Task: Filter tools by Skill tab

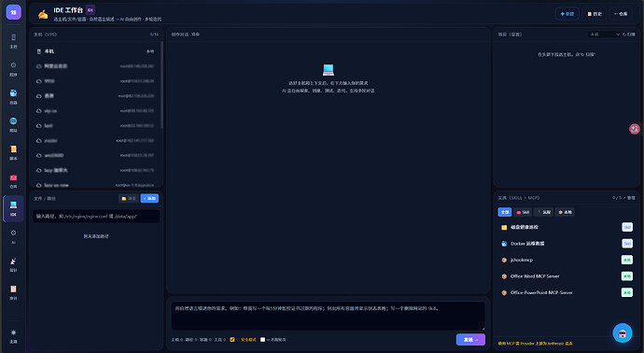Action: (523, 212)
